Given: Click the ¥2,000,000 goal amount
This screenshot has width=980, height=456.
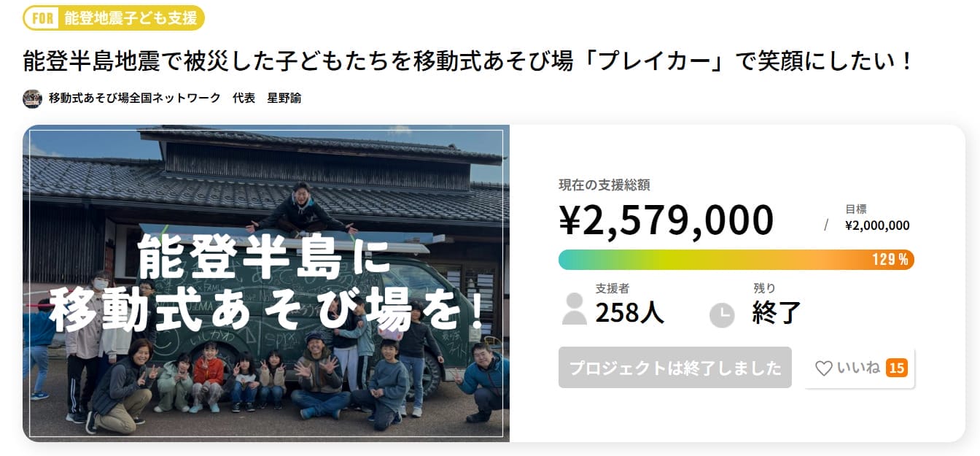Looking at the screenshot, I should [x=877, y=225].
